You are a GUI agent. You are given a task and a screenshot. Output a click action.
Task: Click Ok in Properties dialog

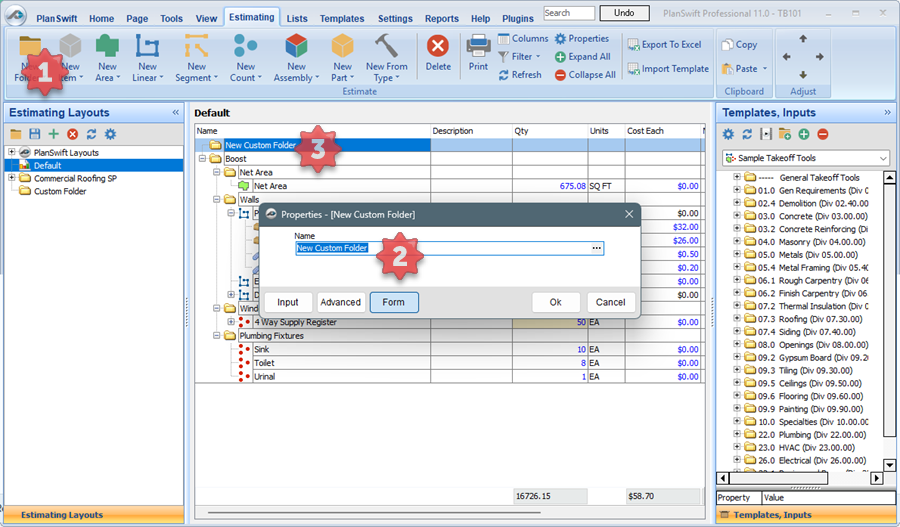coord(556,302)
